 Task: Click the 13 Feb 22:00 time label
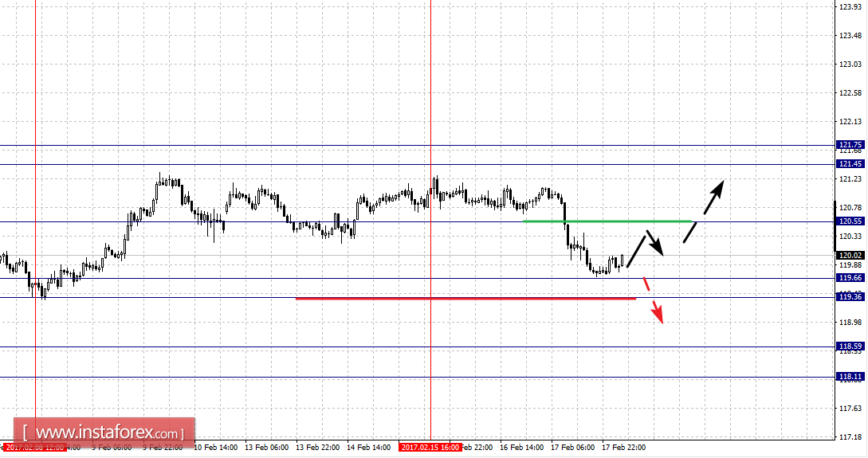[x=318, y=447]
